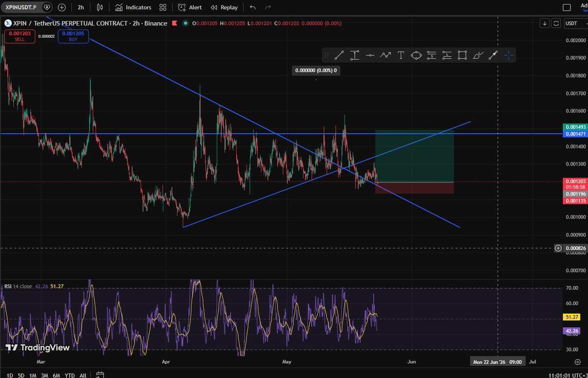Select the Trend Line drawing tool
588x378 pixels.
[339, 55]
